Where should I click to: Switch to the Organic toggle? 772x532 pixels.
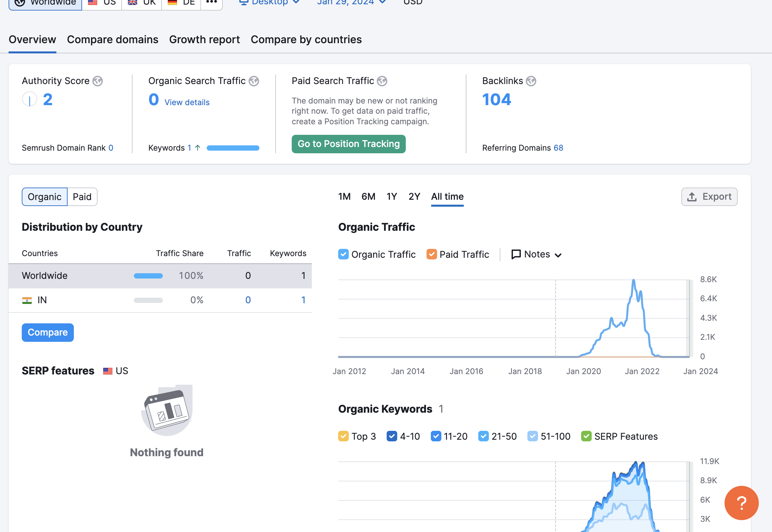point(45,197)
